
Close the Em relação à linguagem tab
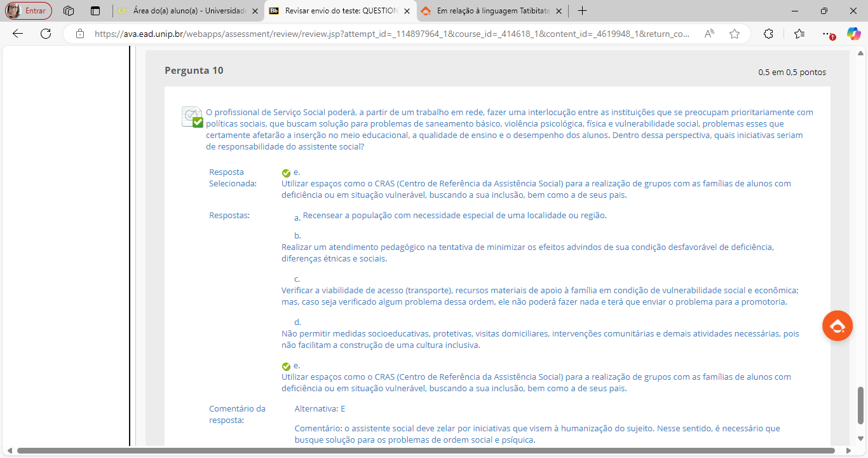click(559, 11)
